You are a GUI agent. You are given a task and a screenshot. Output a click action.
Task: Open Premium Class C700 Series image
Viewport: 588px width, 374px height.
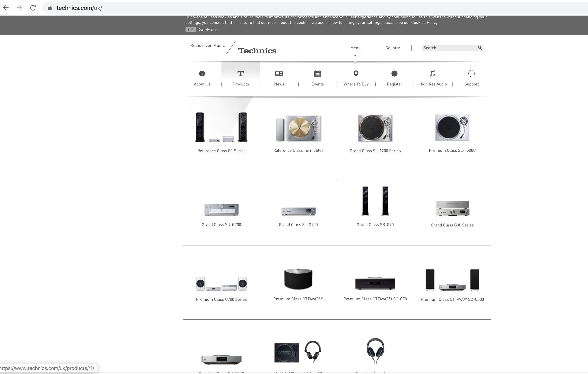click(221, 283)
